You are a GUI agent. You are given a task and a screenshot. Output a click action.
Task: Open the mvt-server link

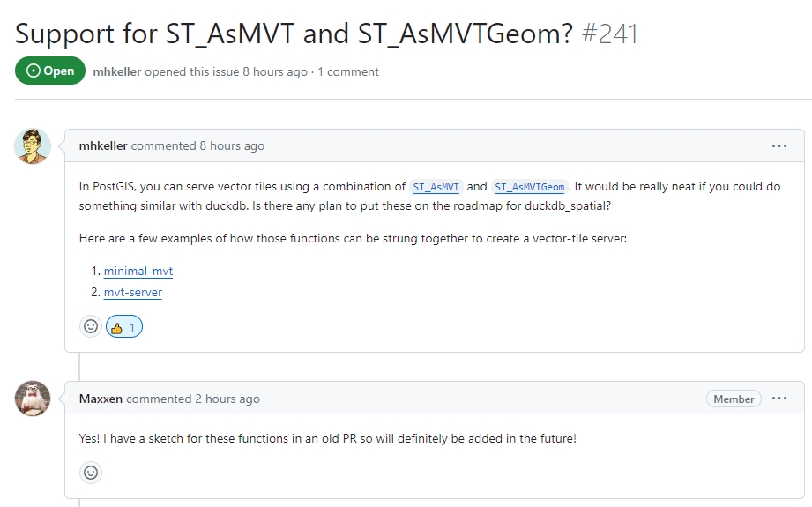(133, 292)
